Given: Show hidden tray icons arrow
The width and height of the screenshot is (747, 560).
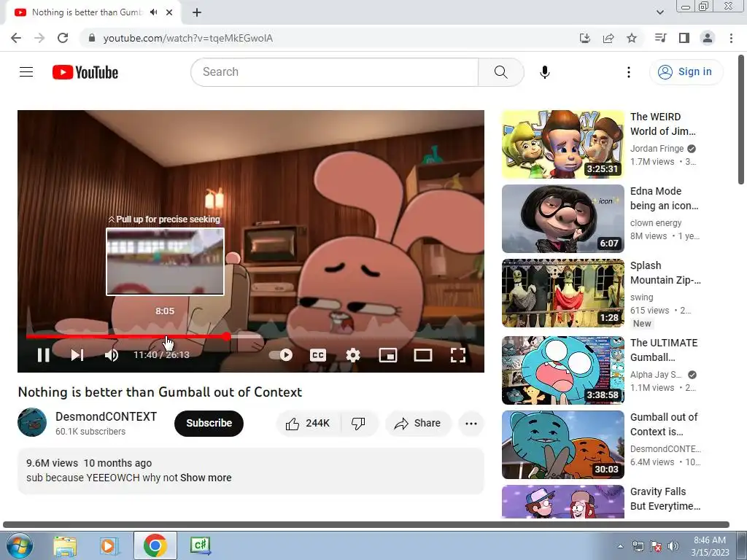Looking at the screenshot, I should 620,547.
